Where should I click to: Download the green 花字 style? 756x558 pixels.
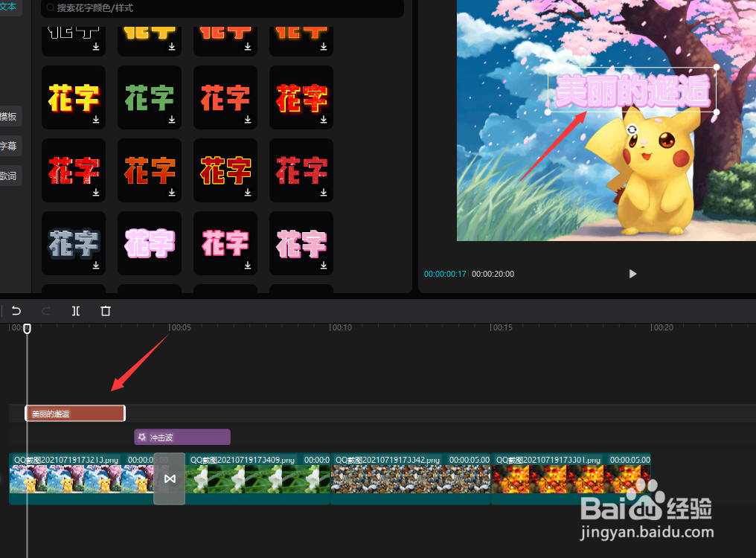coord(172,119)
